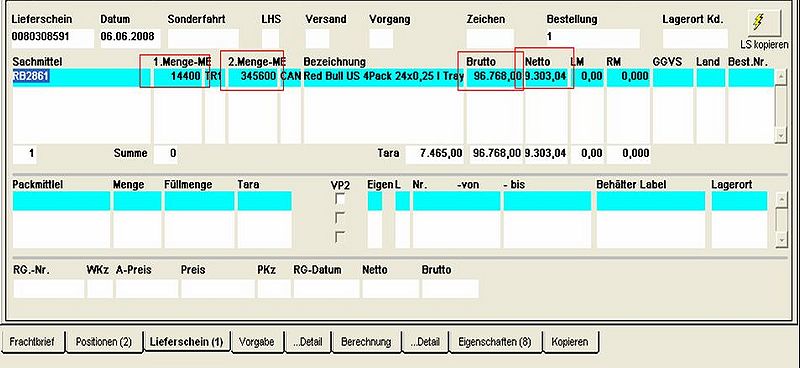Click the Bestellung field containing 1

click(x=593, y=38)
